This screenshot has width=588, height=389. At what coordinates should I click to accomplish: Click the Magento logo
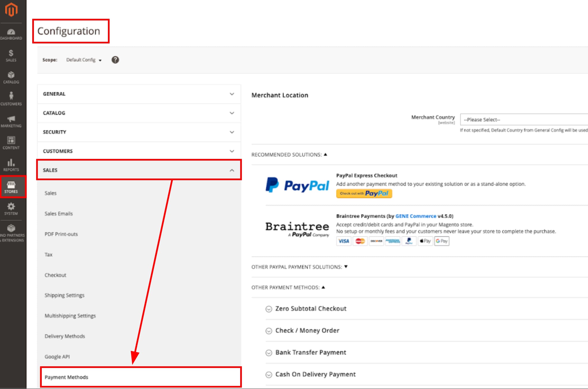click(x=11, y=9)
